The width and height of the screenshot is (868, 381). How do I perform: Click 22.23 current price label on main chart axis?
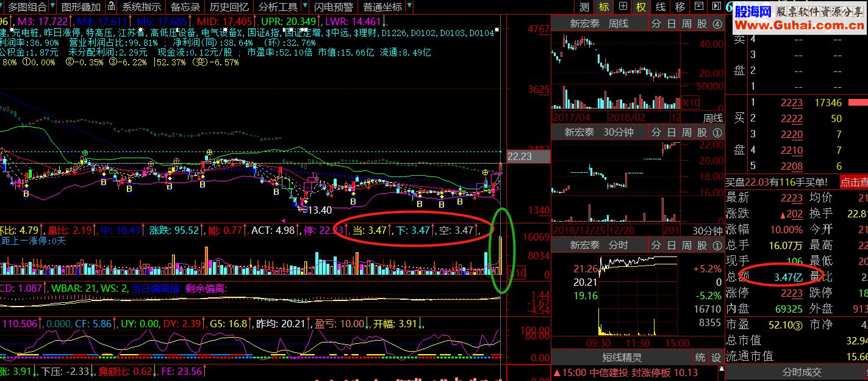(528, 156)
